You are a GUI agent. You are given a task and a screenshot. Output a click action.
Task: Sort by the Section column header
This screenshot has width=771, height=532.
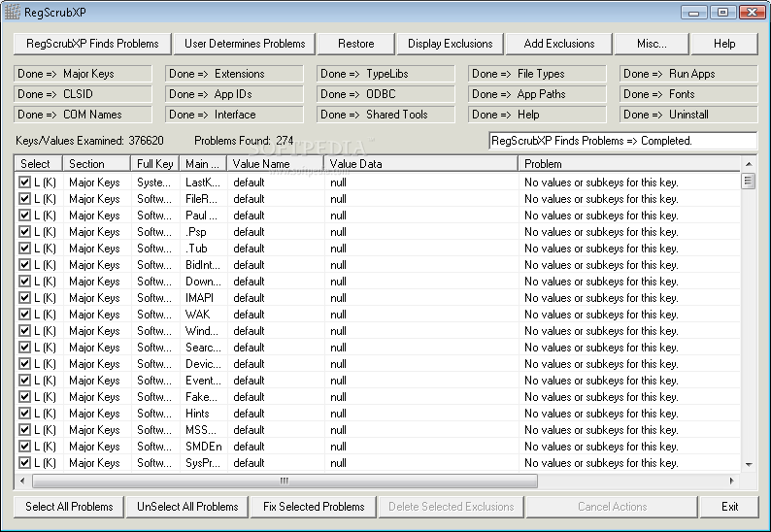point(96,164)
